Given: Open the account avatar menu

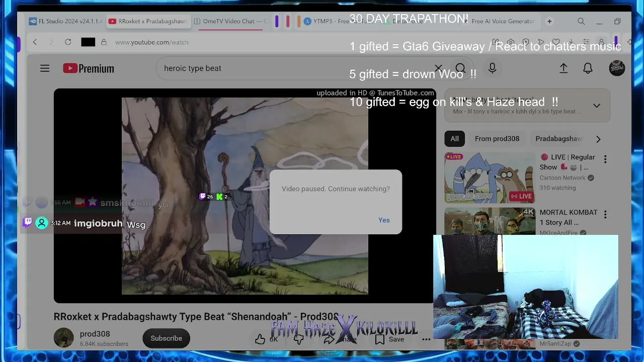Looking at the screenshot, I should tap(617, 68).
